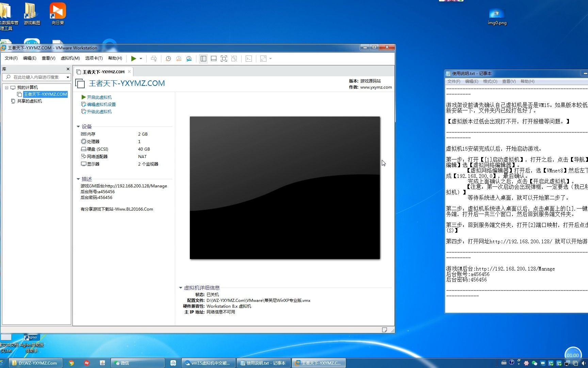Click the volume speaker tray icon
The width and height of the screenshot is (588, 368).
(x=584, y=363)
